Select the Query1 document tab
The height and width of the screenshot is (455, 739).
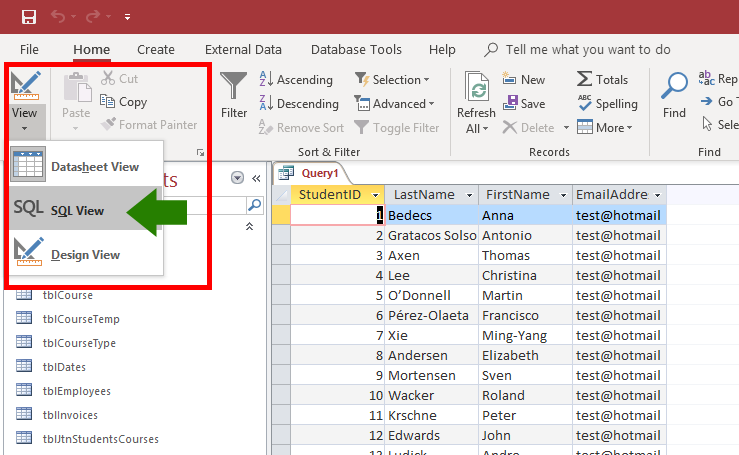click(x=312, y=173)
